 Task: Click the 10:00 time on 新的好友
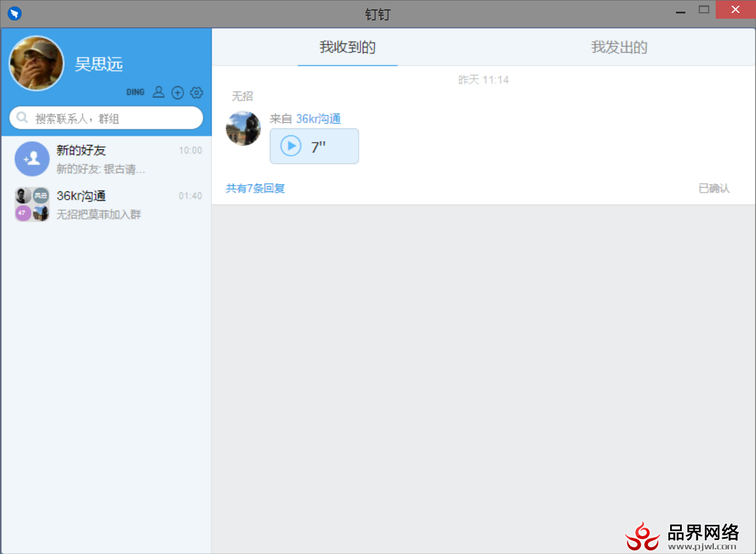(x=190, y=151)
